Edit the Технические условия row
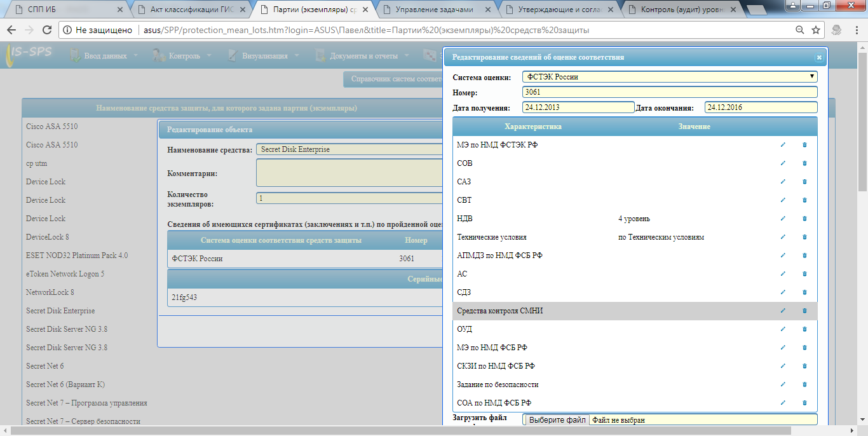This screenshot has width=868, height=436. point(783,237)
